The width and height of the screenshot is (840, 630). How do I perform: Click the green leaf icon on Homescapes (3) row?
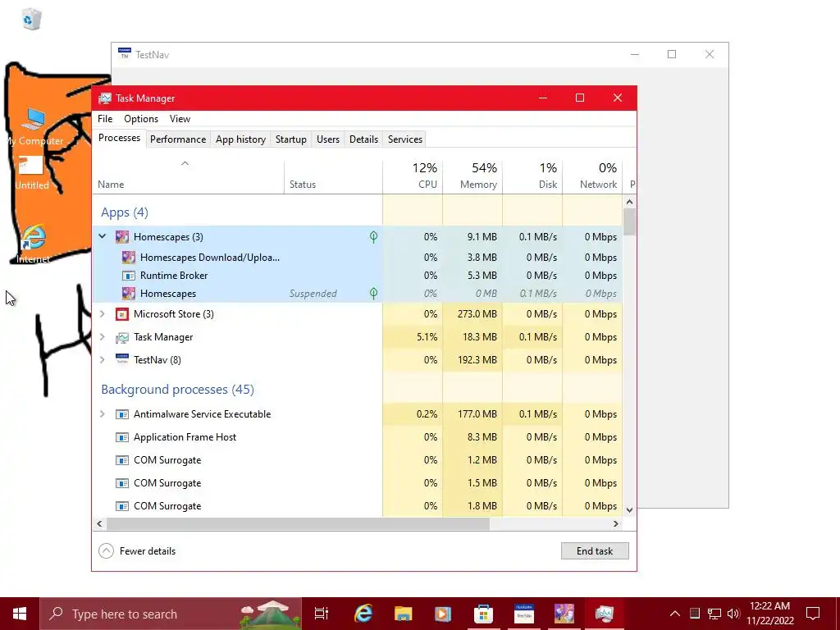coord(373,237)
